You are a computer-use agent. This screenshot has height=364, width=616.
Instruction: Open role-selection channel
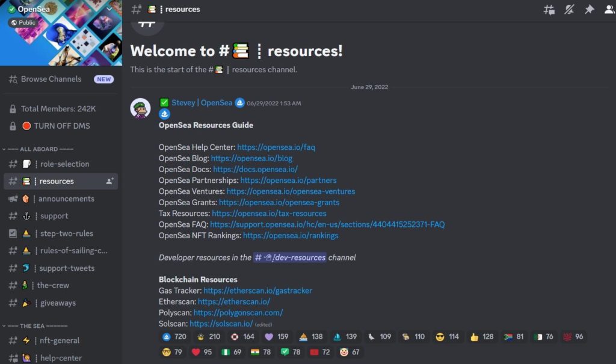[61, 164]
